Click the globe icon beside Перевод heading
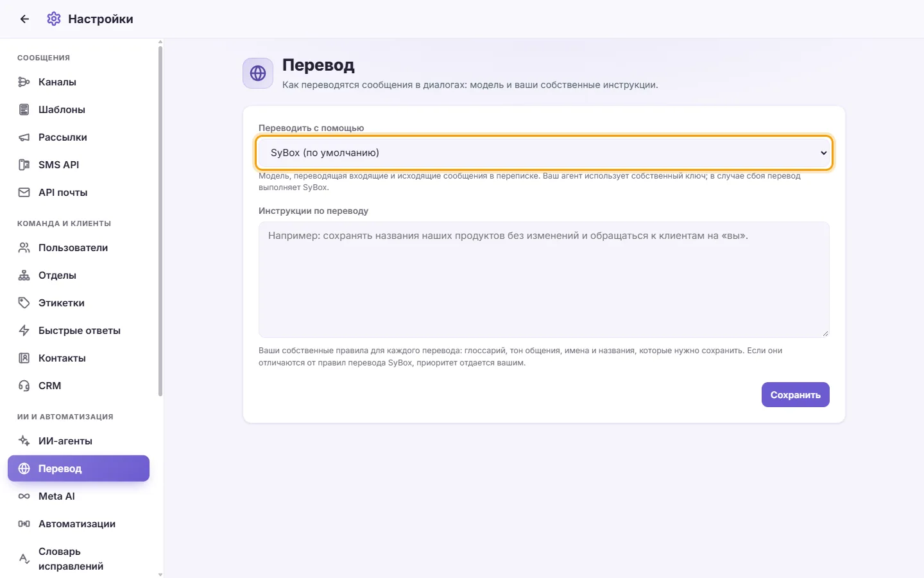The width and height of the screenshot is (924, 578). click(x=258, y=73)
